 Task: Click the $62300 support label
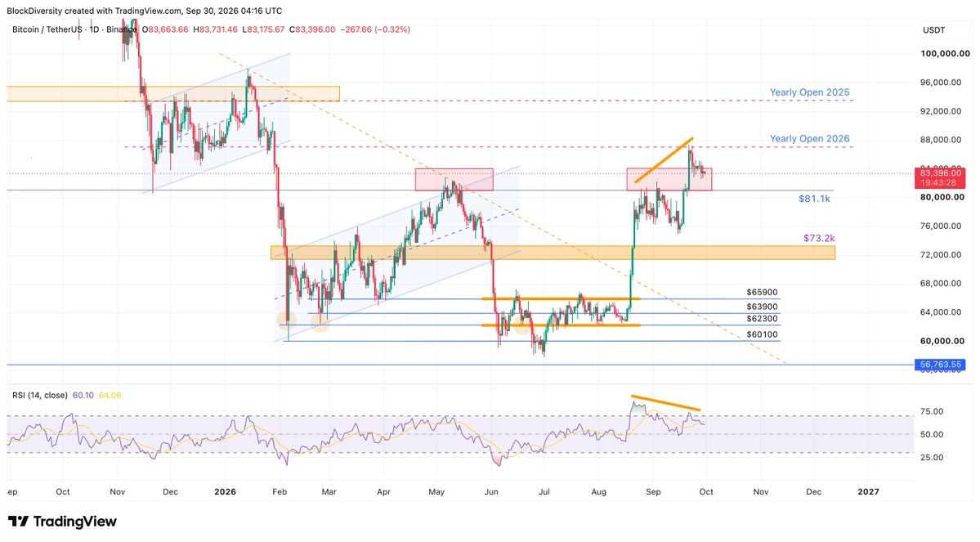(762, 319)
